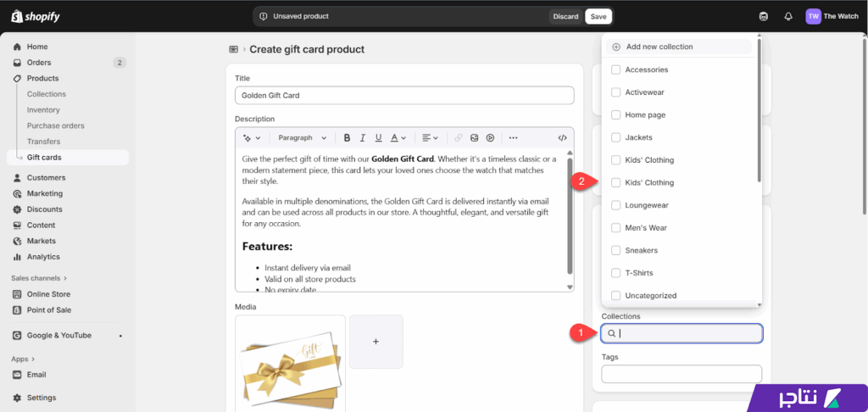Open the AI magic text generator
This screenshot has width=868, height=412.
pos(248,138)
